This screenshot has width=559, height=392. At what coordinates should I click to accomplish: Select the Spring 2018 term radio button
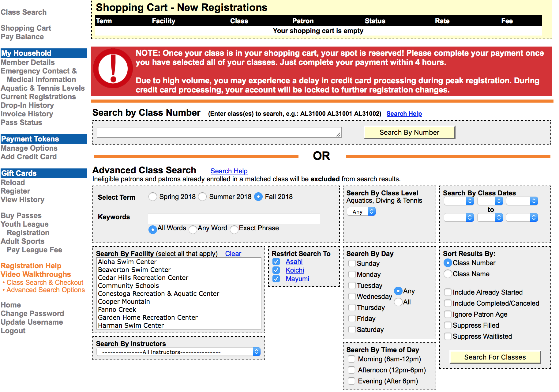click(152, 197)
